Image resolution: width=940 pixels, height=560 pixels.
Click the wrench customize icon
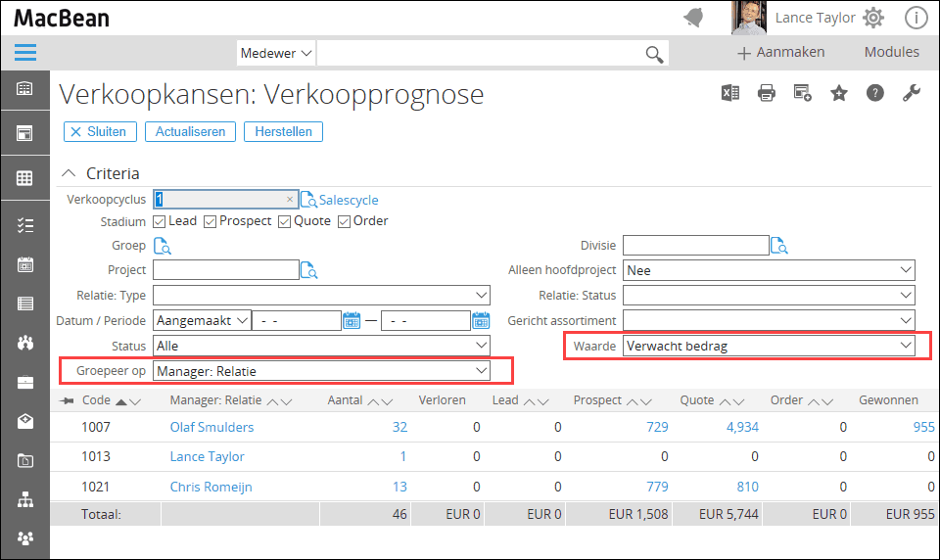[911, 93]
